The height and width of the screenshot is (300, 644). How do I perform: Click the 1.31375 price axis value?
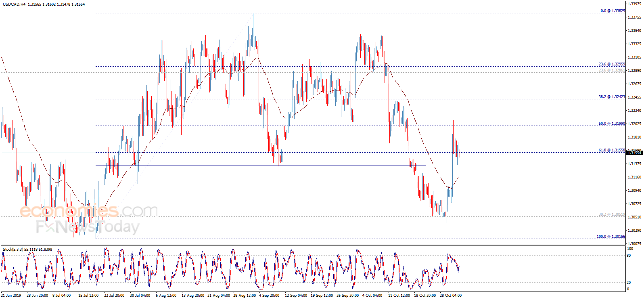[x=635, y=164]
